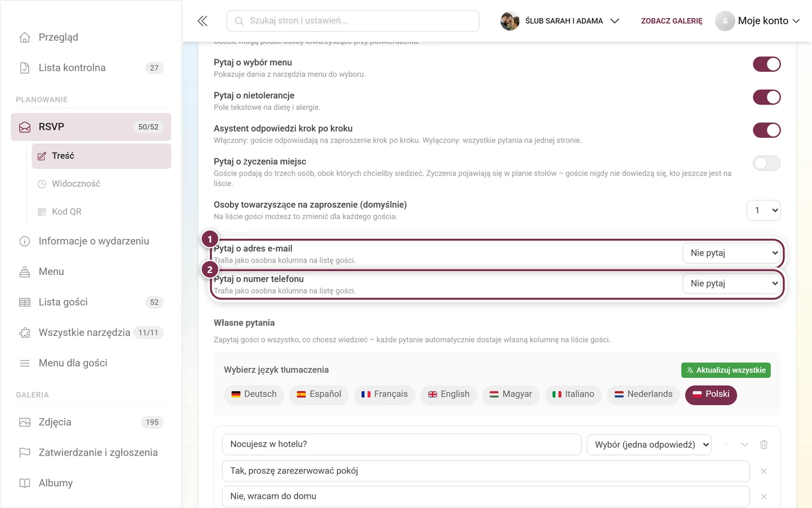Open the 'Pytaj o adres e-mail' dropdown
Image resolution: width=812 pixels, height=508 pixels.
click(x=731, y=253)
